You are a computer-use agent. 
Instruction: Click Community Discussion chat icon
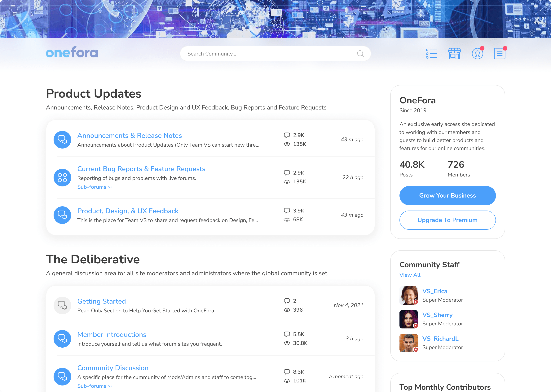[62, 376]
